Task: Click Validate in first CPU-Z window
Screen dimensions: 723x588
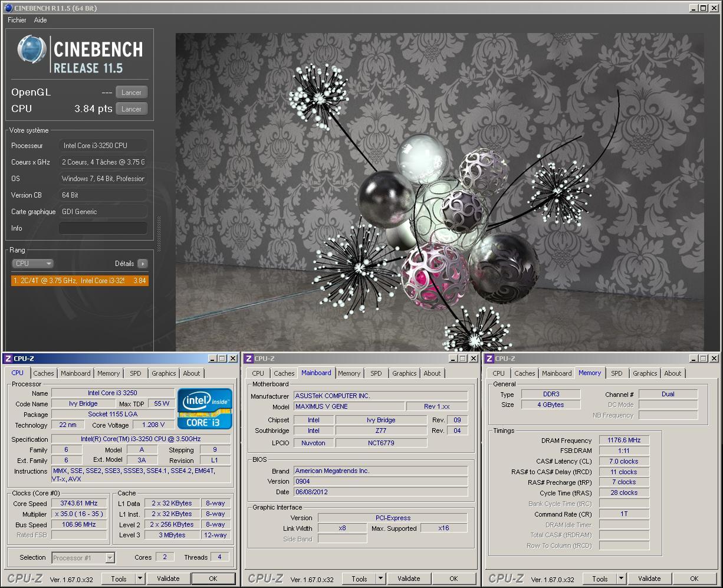Action: (168, 579)
